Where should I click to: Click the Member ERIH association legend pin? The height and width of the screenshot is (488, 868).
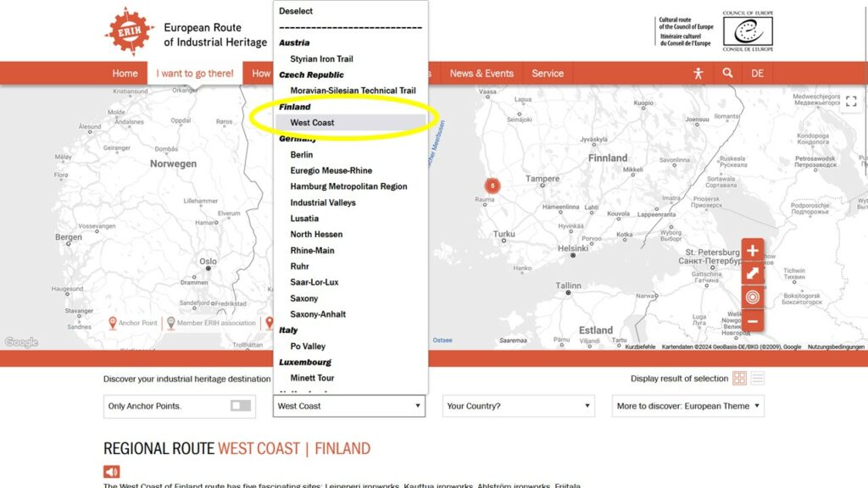tap(171, 323)
